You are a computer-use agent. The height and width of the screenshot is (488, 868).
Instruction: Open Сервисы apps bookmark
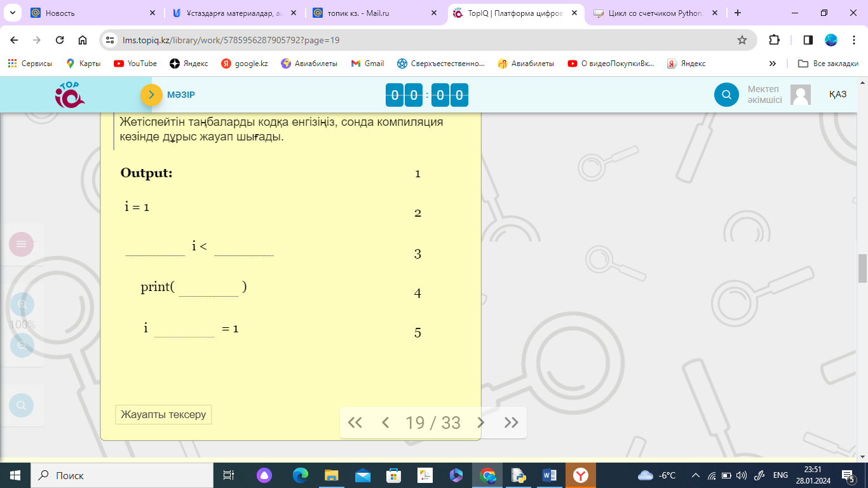tap(30, 64)
